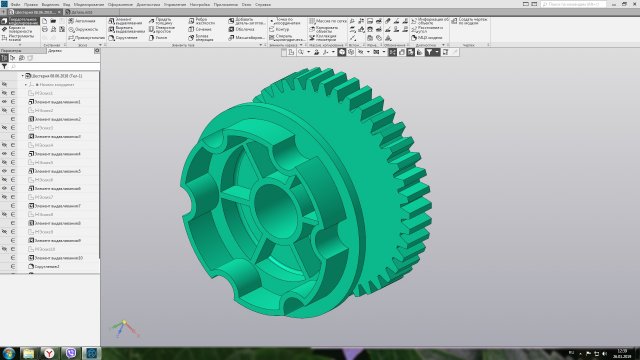This screenshot has width=640, height=360.
Task: Open the Диагностика menu
Action: tap(148, 4)
